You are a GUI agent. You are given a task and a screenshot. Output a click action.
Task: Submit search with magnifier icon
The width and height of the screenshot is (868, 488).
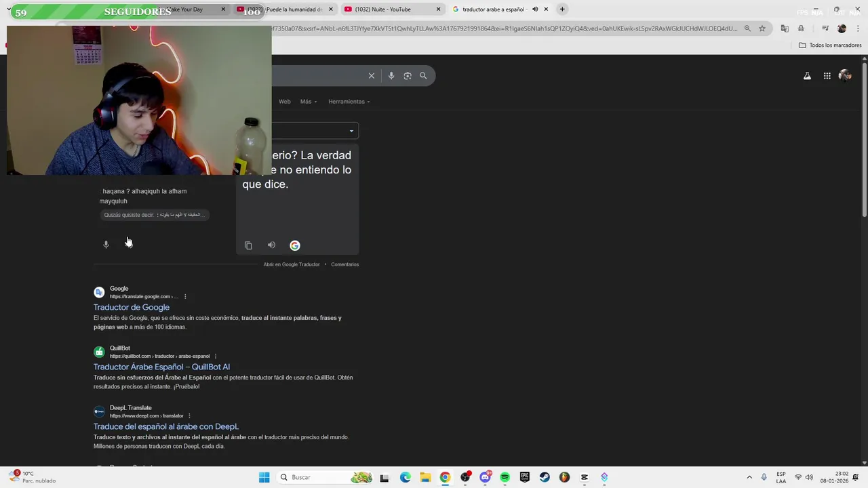coord(423,76)
